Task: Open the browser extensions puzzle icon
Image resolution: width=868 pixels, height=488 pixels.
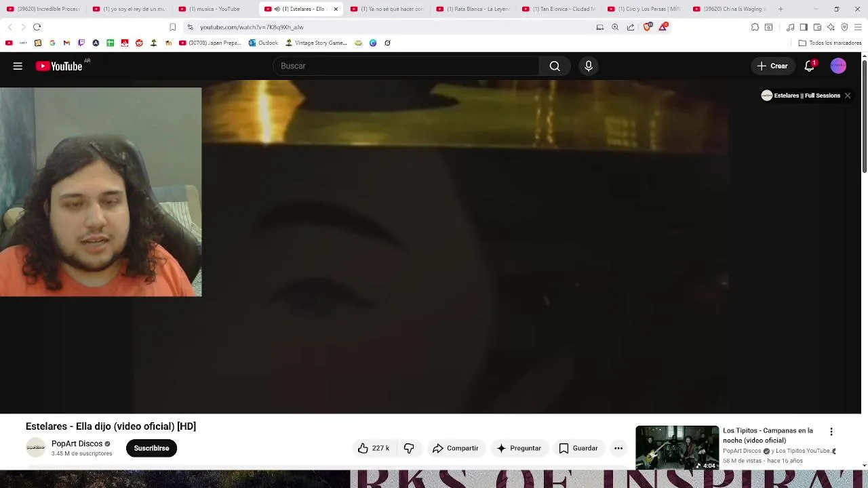Action: click(755, 27)
